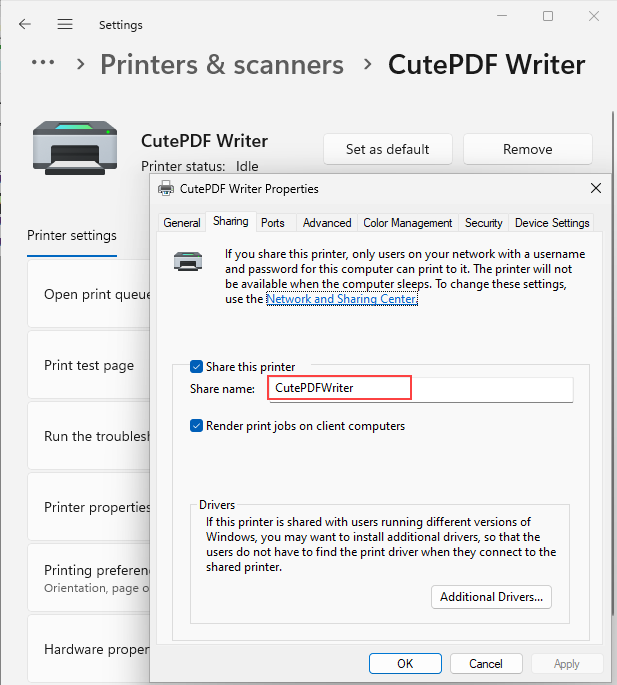
Task: Go back with the Settings arrow
Action: pyautogui.click(x=25, y=24)
